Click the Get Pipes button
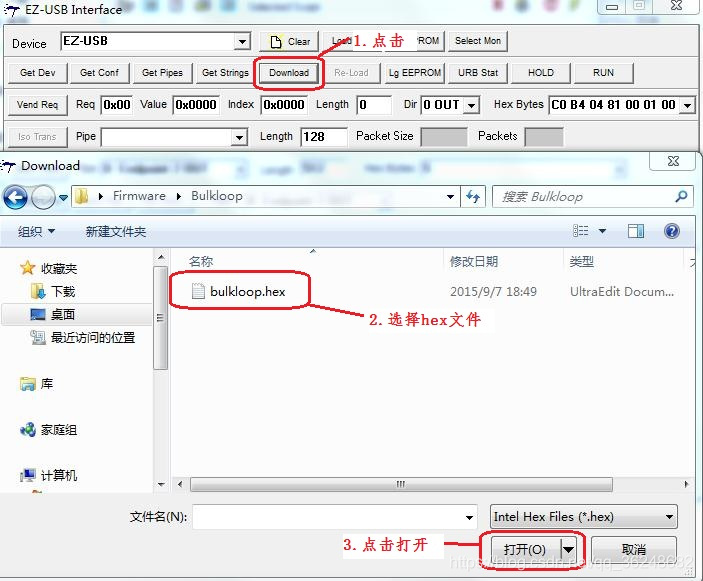Screen dimensions: 703x581 point(162,73)
